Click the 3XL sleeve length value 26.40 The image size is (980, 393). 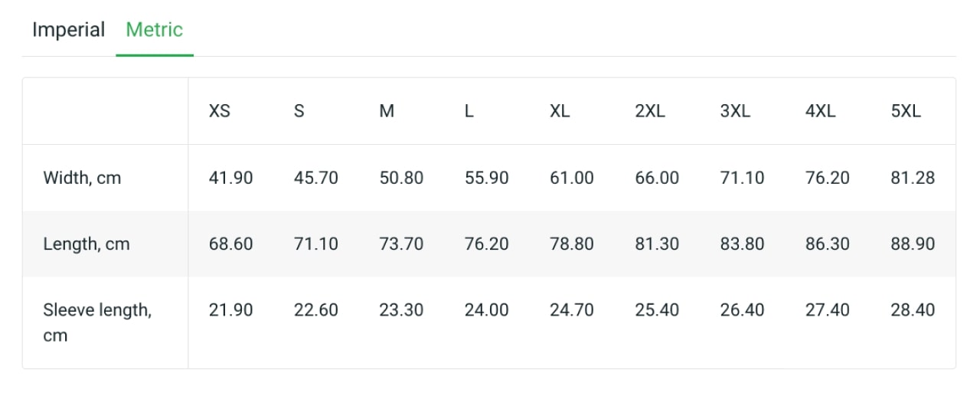click(x=742, y=310)
